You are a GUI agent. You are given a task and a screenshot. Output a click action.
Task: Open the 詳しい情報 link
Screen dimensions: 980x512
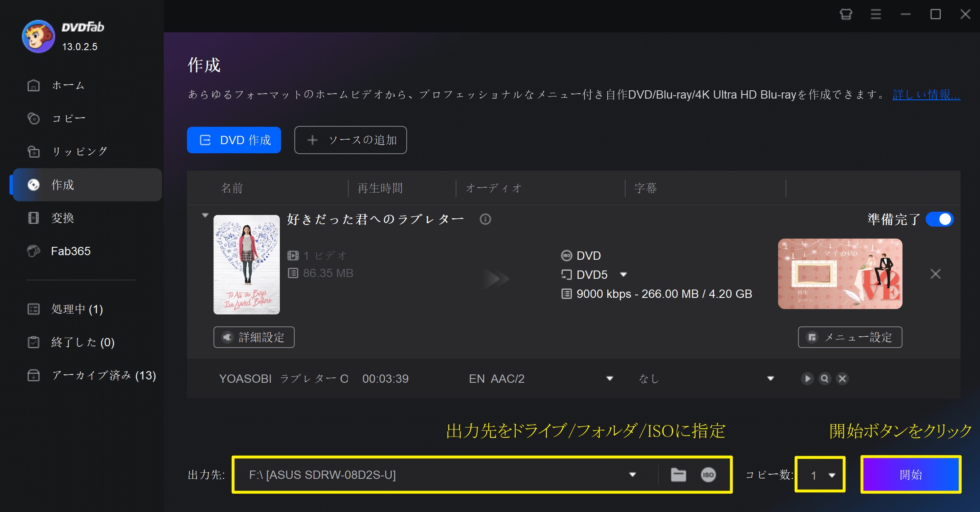pyautogui.click(x=926, y=95)
